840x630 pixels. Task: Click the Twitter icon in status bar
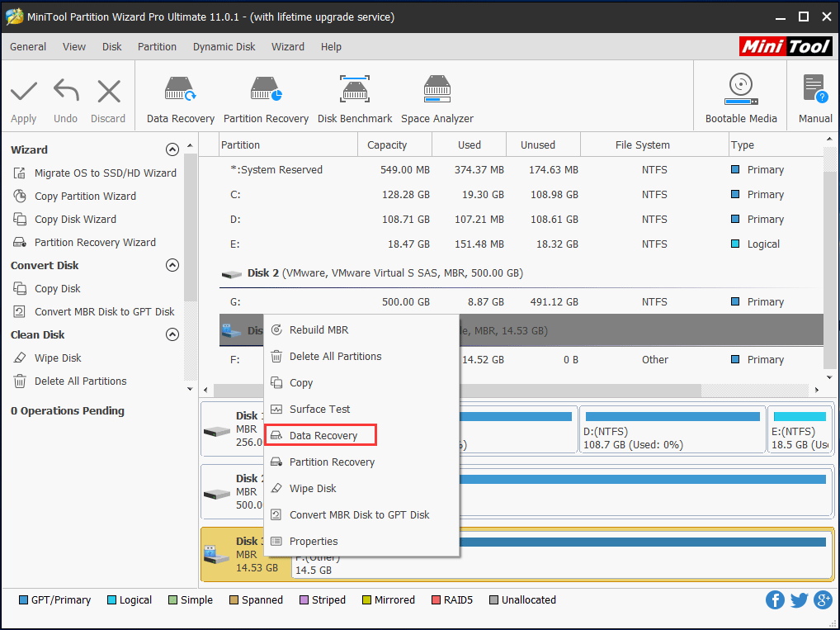click(799, 599)
